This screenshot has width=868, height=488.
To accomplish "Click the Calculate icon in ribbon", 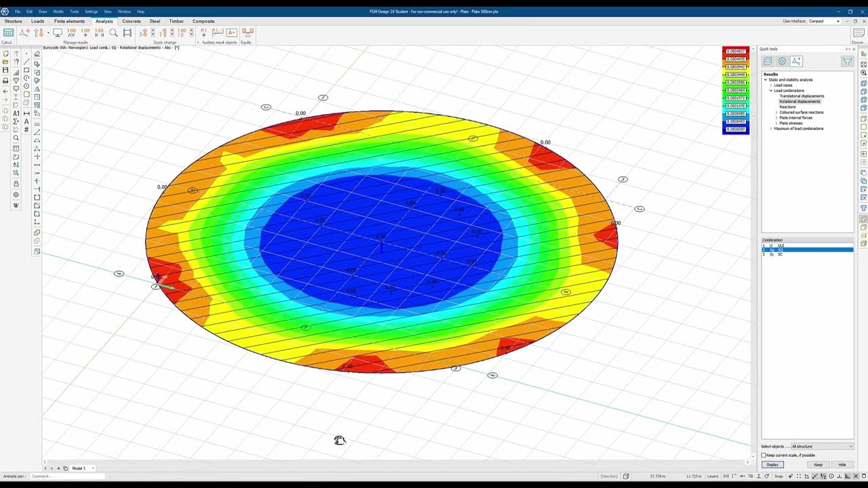I will coord(8,33).
